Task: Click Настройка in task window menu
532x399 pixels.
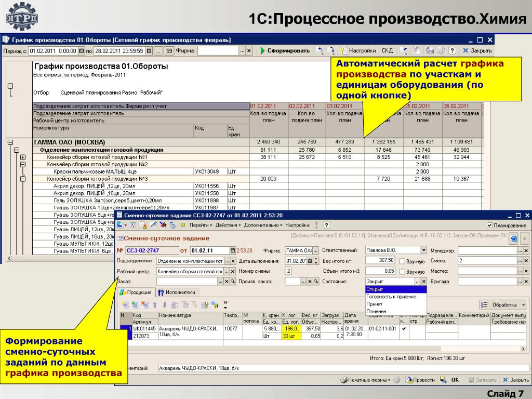Action: click(x=297, y=225)
